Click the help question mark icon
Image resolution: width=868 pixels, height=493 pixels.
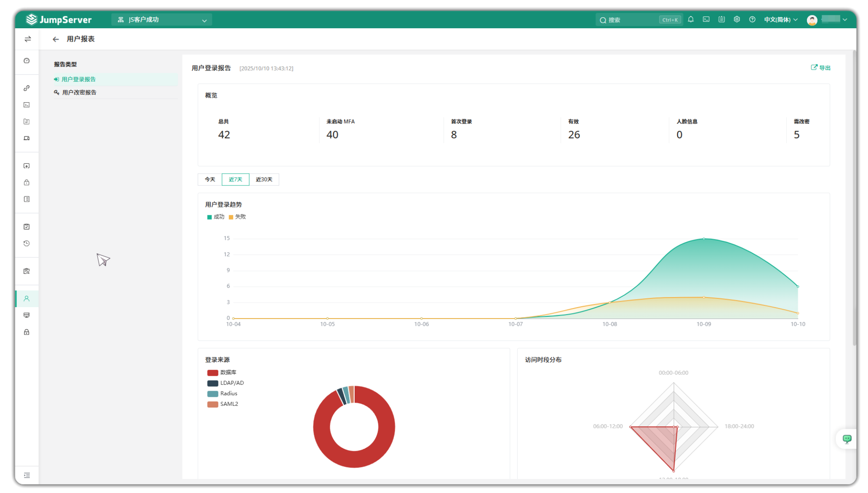tap(752, 19)
